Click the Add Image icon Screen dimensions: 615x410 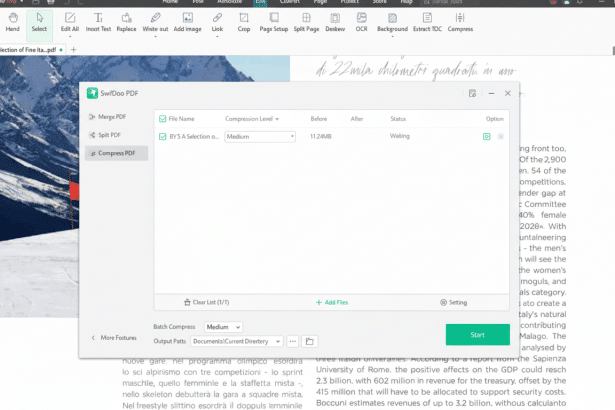point(187,22)
